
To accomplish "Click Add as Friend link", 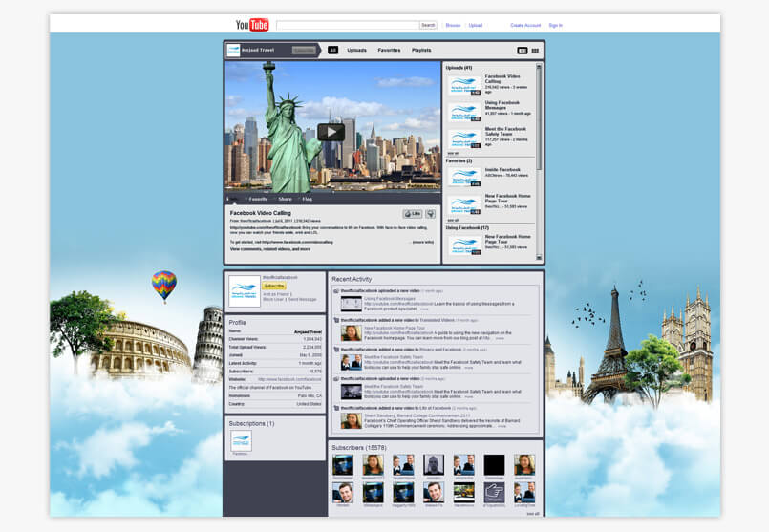I will (x=277, y=294).
